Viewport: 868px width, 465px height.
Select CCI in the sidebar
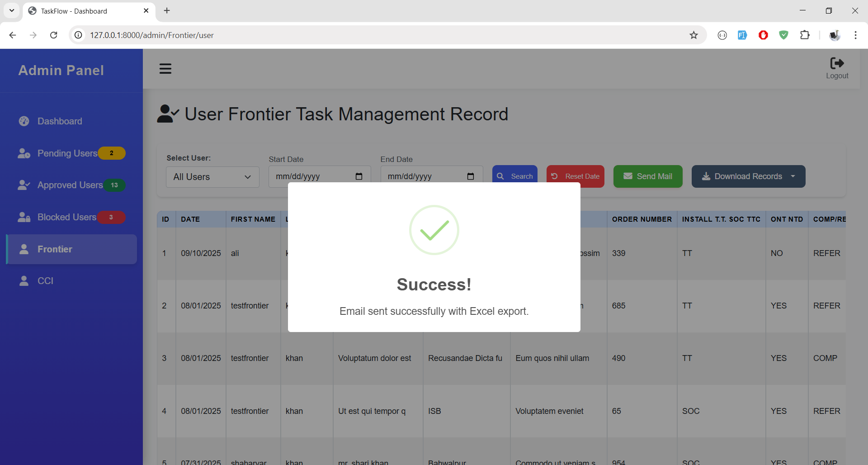tap(45, 281)
